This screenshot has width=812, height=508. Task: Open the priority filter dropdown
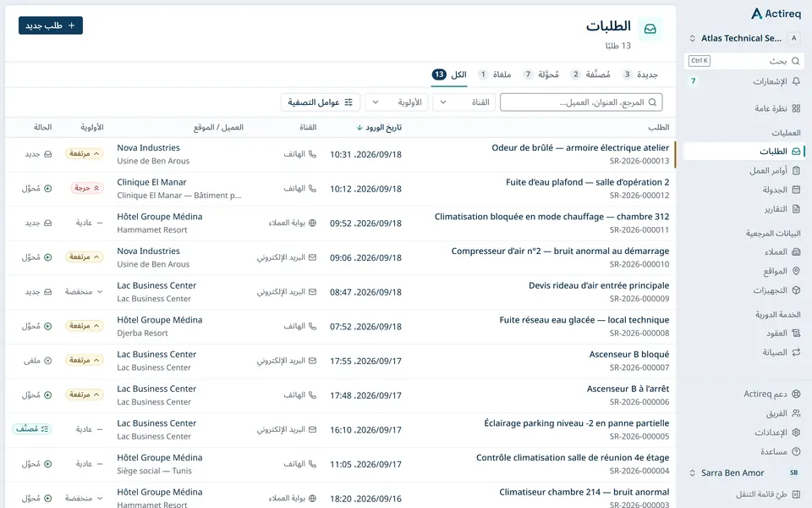click(396, 102)
